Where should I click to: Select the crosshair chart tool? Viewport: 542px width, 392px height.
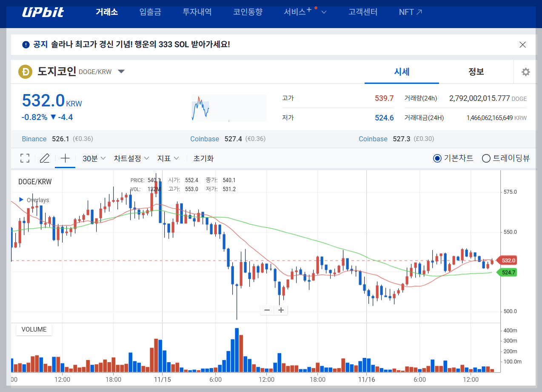pyautogui.click(x=65, y=158)
